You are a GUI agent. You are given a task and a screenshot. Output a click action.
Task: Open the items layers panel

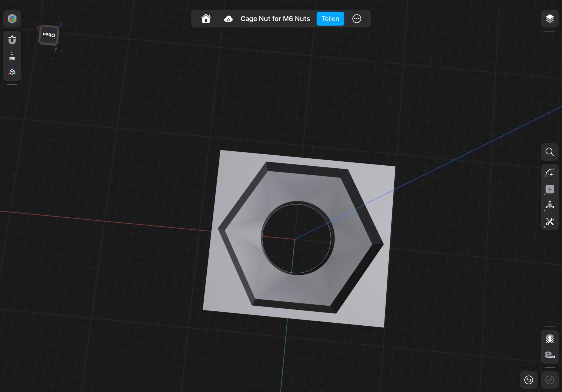tap(550, 19)
